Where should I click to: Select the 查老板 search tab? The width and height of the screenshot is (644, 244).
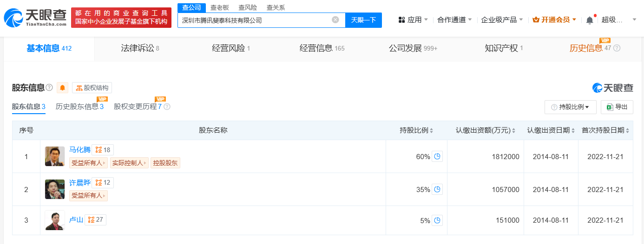click(219, 7)
